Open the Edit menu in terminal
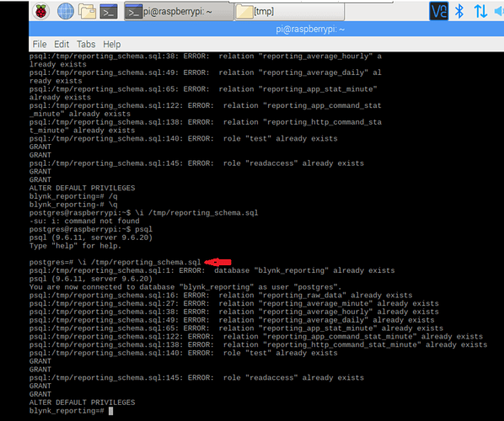Screen dimensions: 504x421 62,44
